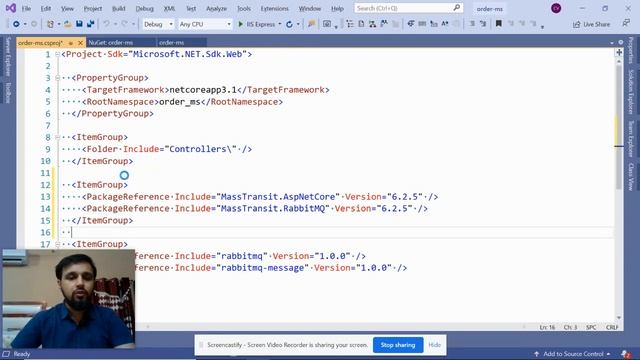Click the camera snapshot toolbar icon
The image size is (640, 360).
coord(327,24)
